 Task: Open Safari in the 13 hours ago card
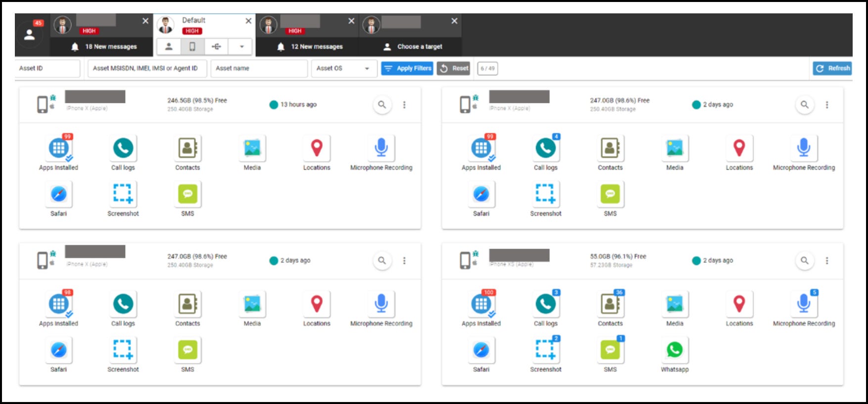tap(59, 194)
